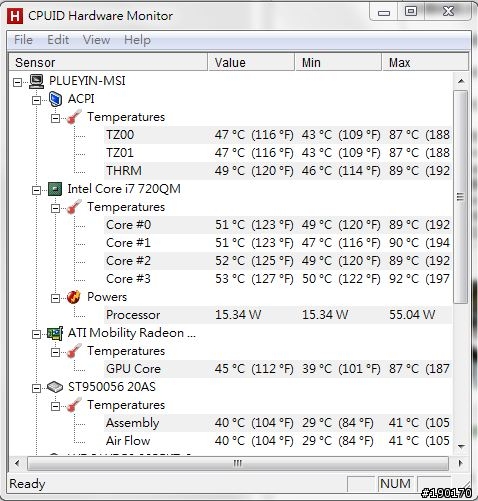Open the Edit menu
This screenshot has height=501, width=478.
(x=58, y=40)
